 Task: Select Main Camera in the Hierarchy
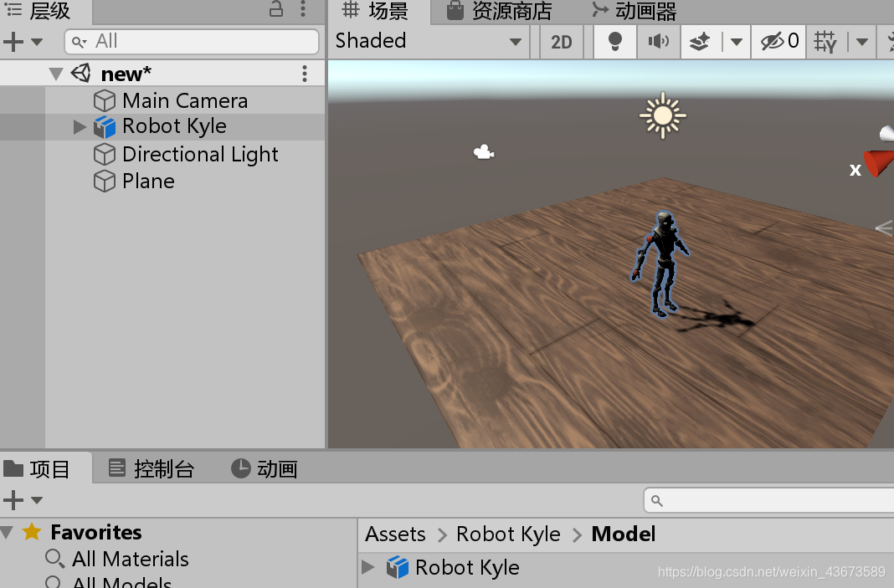coord(185,101)
